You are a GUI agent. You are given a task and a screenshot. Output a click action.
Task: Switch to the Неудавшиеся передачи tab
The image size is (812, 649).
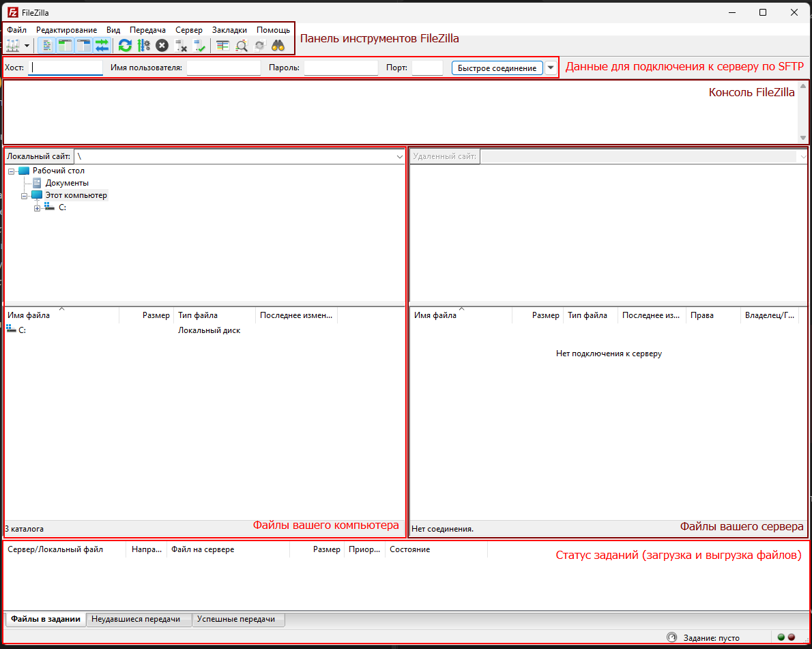pyautogui.click(x=136, y=619)
